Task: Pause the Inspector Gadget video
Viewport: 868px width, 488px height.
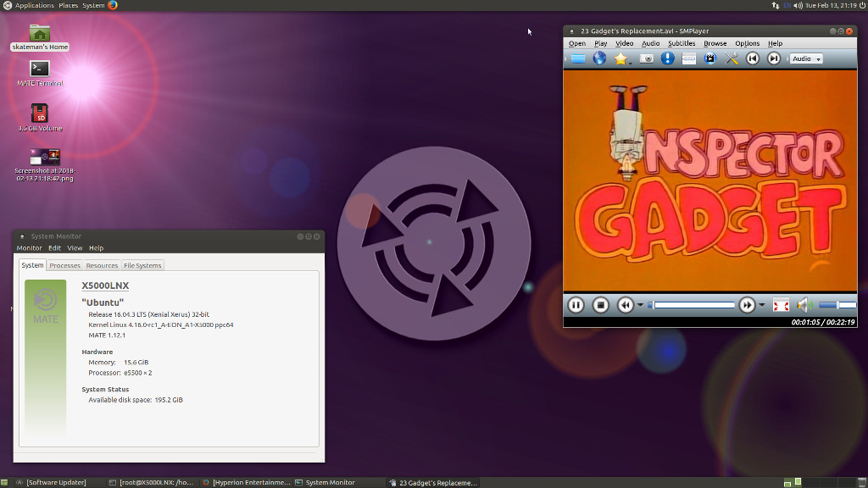Action: point(576,305)
